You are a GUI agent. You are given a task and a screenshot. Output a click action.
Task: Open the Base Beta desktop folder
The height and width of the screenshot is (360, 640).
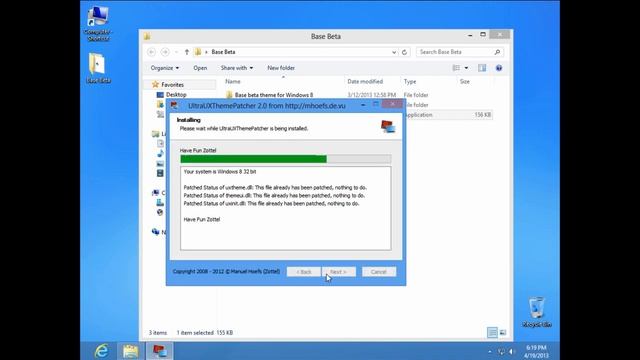point(98,68)
